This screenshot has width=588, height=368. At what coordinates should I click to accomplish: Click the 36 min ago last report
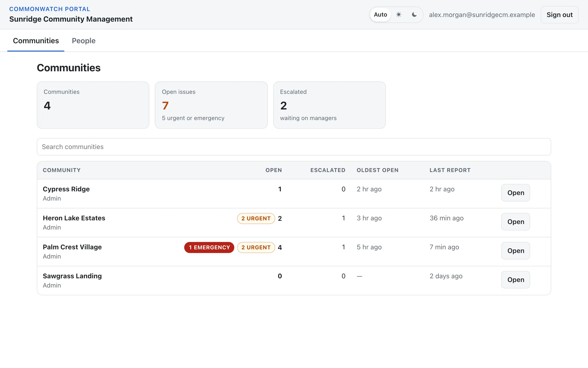pos(446,218)
